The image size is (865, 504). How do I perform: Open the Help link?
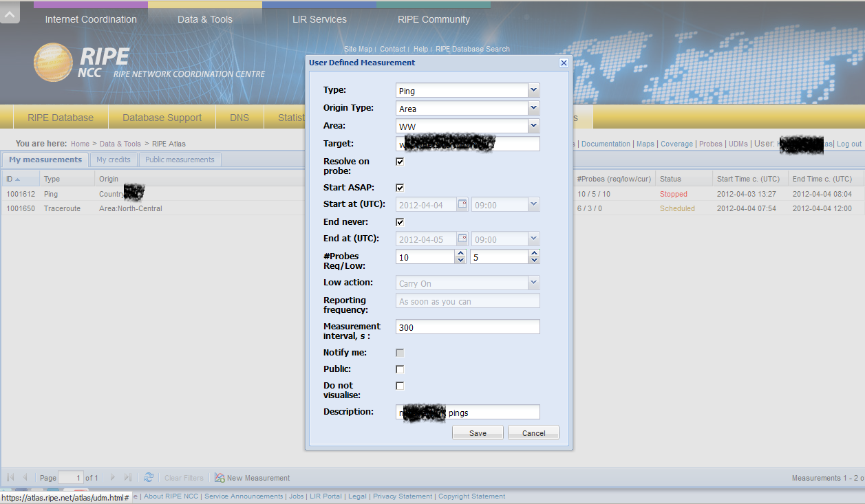420,50
